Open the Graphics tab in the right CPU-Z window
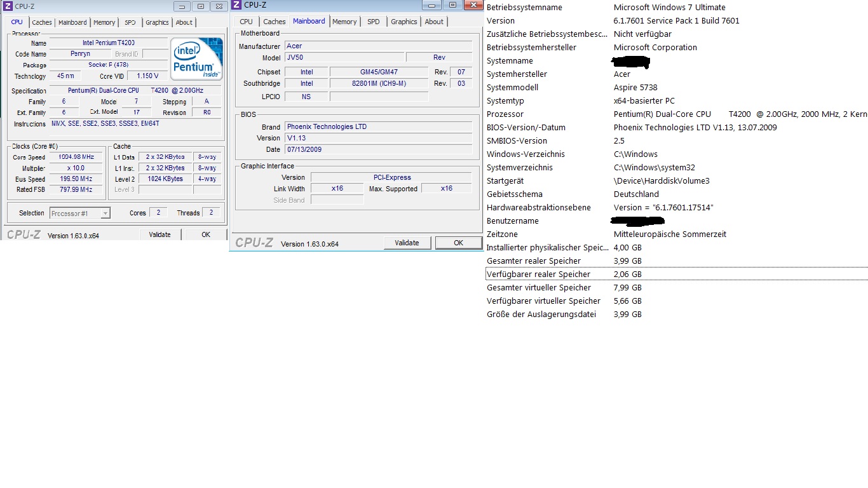This screenshot has height=488, width=868. tap(404, 22)
